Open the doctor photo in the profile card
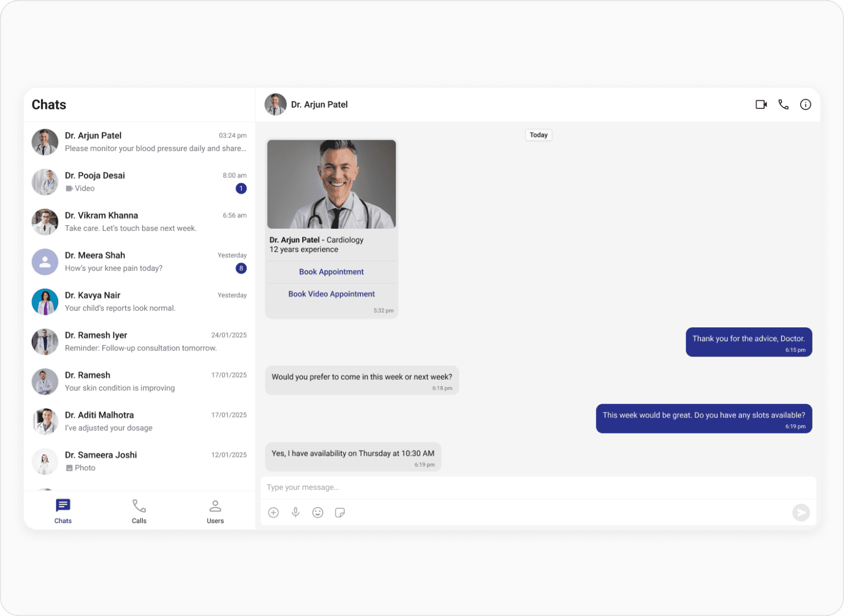 tap(331, 184)
